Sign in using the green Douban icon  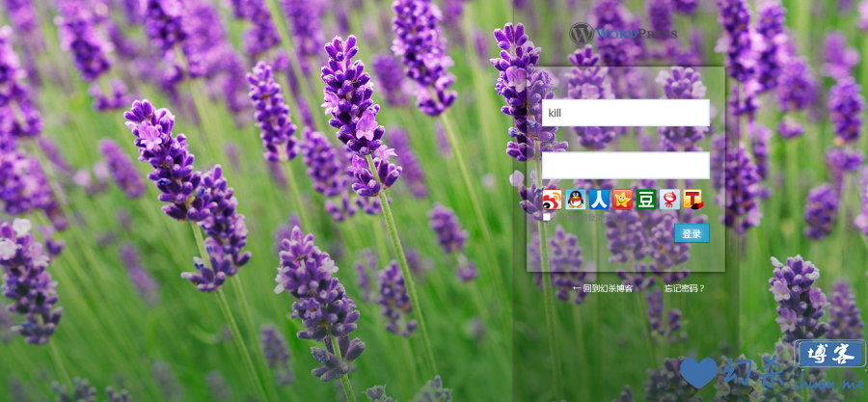point(646,200)
